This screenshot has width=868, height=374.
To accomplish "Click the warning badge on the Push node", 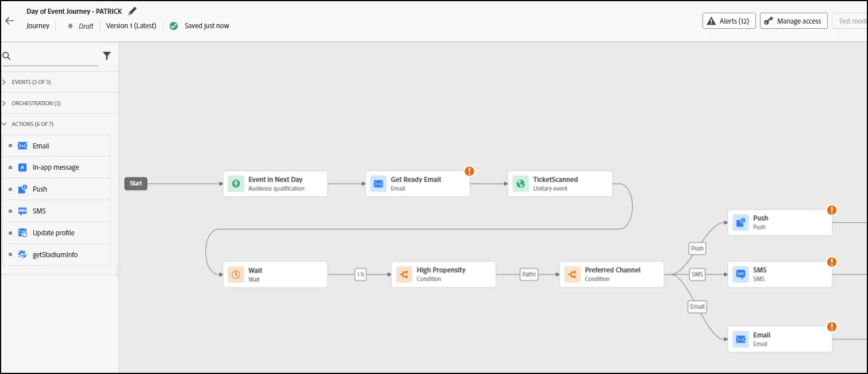I will click(832, 210).
